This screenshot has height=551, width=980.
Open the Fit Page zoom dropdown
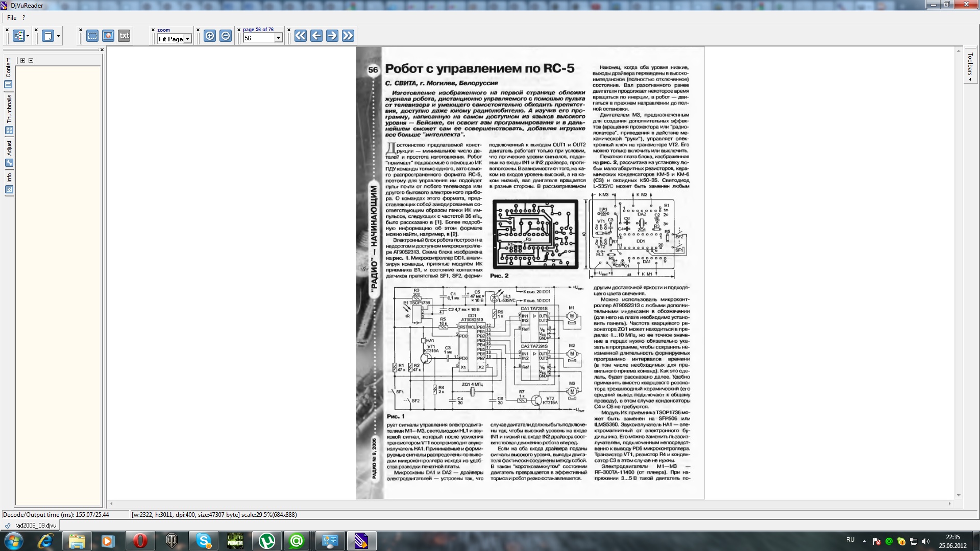187,39
